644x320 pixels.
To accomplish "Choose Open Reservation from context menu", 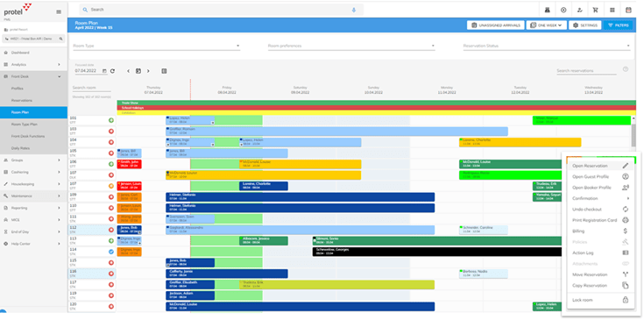I will click(600, 166).
